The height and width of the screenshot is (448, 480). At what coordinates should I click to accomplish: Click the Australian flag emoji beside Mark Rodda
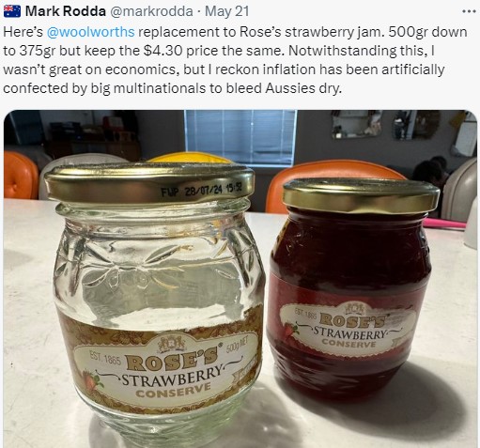pos(12,11)
